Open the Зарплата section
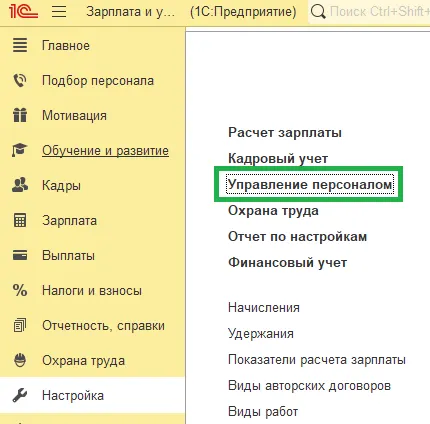Viewport: 430px width, 424px height. click(69, 221)
